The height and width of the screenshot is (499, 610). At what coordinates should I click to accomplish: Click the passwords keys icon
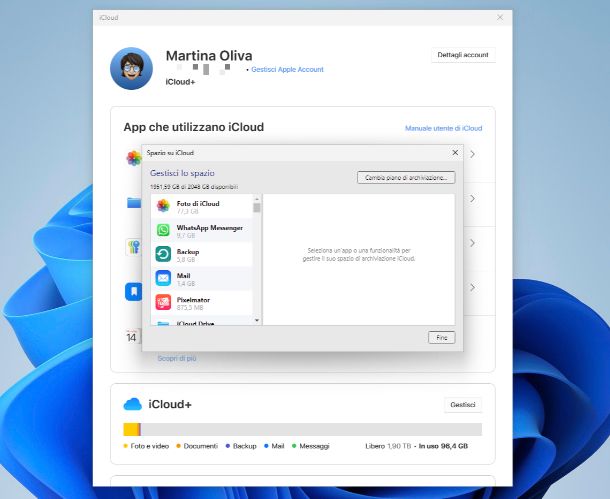pos(133,247)
